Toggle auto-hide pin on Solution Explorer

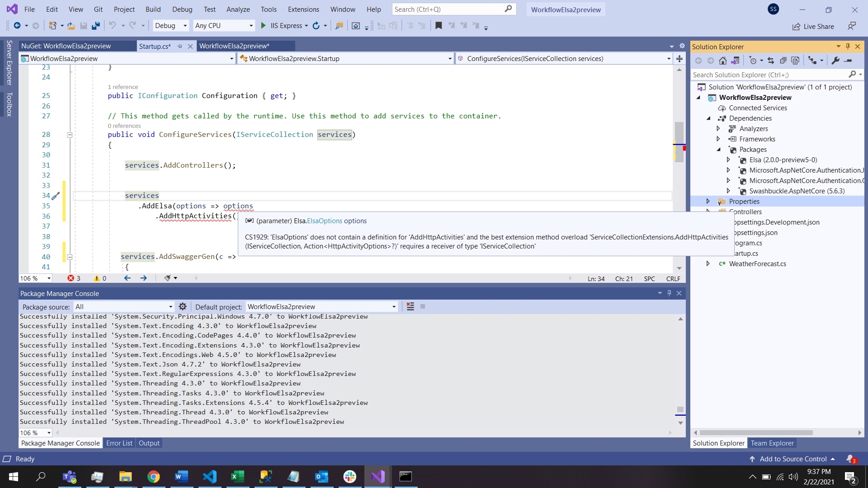point(847,47)
